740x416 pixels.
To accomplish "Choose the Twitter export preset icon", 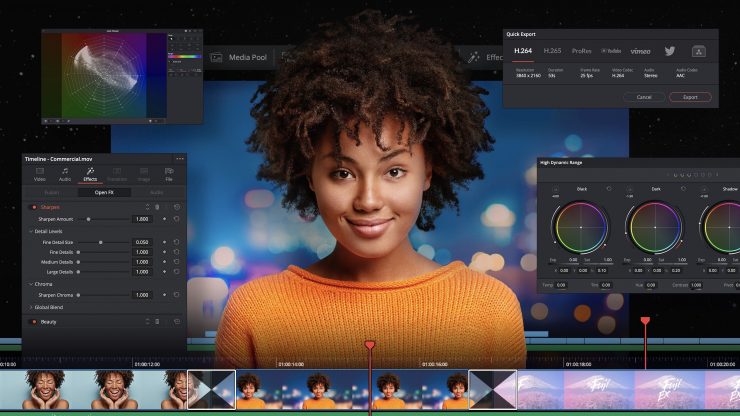I will 669,51.
